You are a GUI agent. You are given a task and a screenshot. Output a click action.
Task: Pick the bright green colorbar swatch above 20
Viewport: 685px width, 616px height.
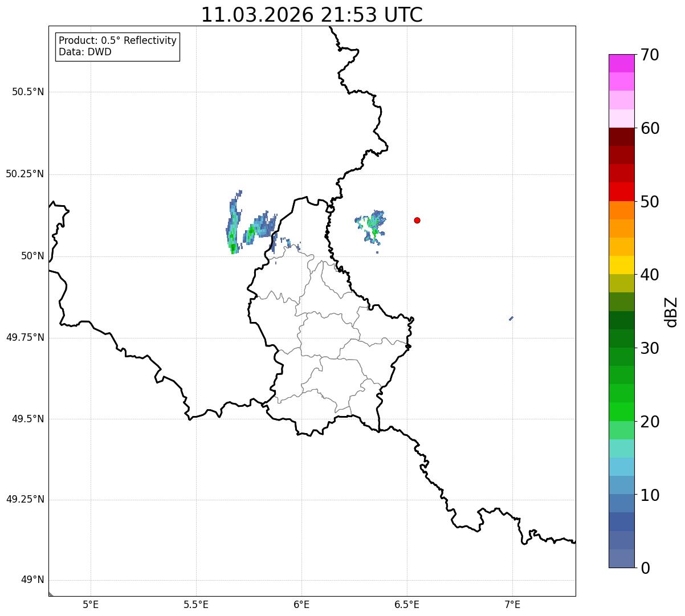click(x=621, y=412)
